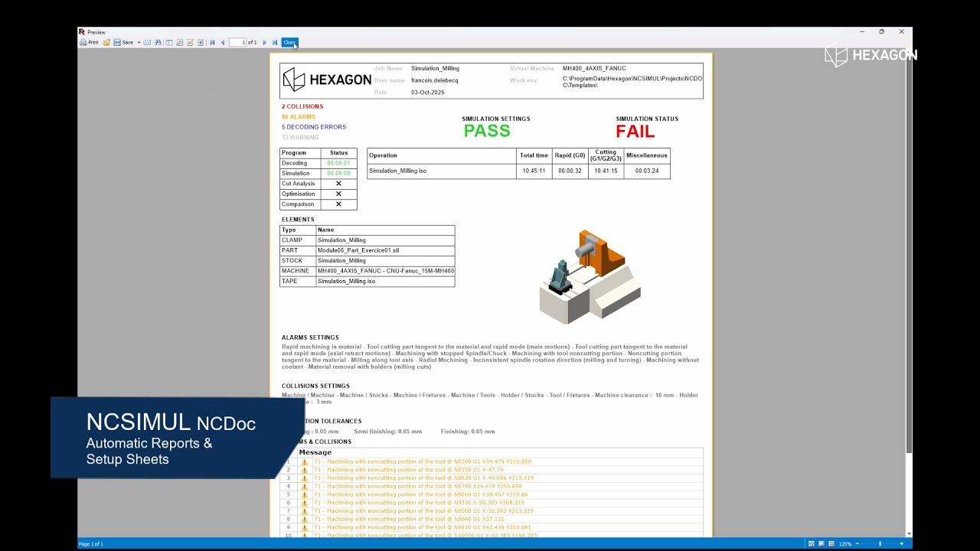Click the X mark in Cut Analysis row
Viewport: 980px width, 551px height.
[x=338, y=184]
